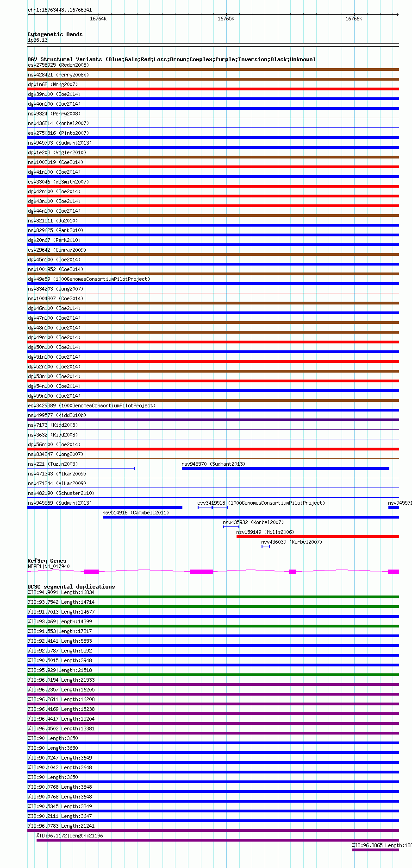This screenshot has width=412, height=868.
Task: Open nsv499577 (Kidd2010b) inversion variant
Action: point(57,415)
